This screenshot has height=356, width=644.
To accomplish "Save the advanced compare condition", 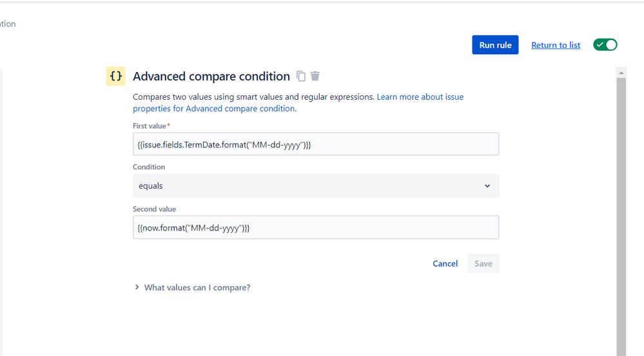I will [x=483, y=263].
